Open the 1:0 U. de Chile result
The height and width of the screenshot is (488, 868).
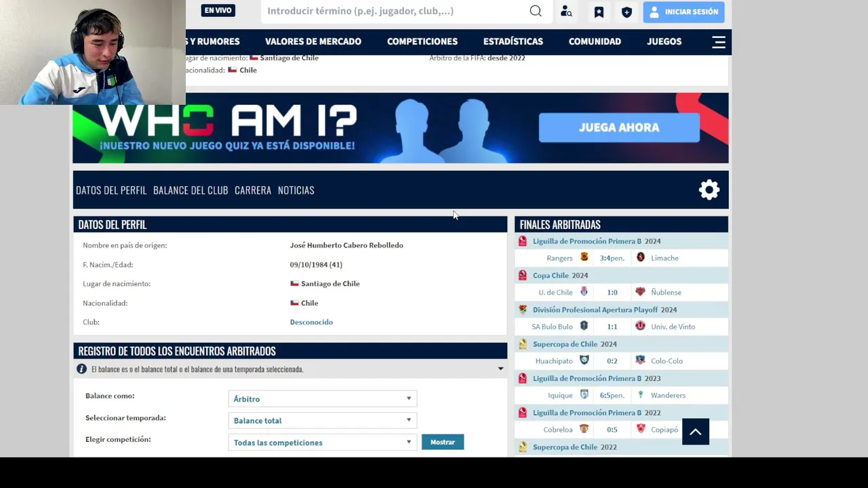coord(612,292)
